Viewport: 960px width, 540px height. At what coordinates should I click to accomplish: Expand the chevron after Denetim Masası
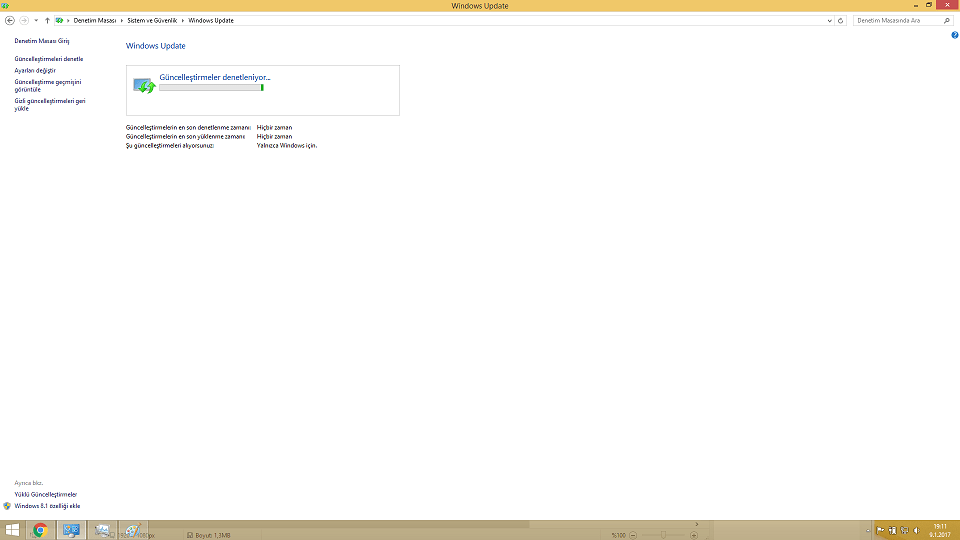[x=121, y=21]
